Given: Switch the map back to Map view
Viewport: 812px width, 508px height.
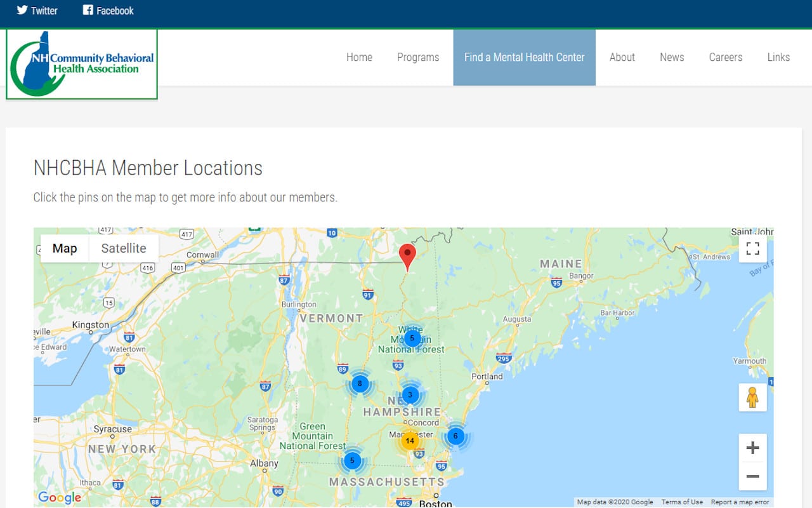Looking at the screenshot, I should (x=64, y=248).
